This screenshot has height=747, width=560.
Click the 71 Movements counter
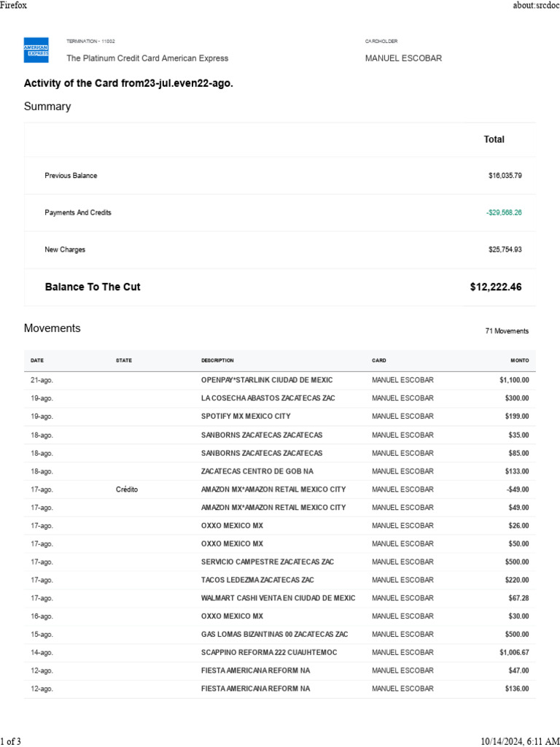click(507, 331)
